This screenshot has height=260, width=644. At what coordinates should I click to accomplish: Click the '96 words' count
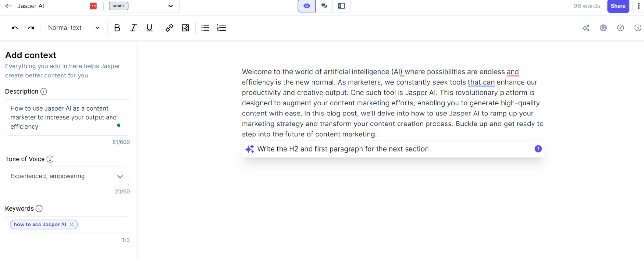pyautogui.click(x=587, y=6)
